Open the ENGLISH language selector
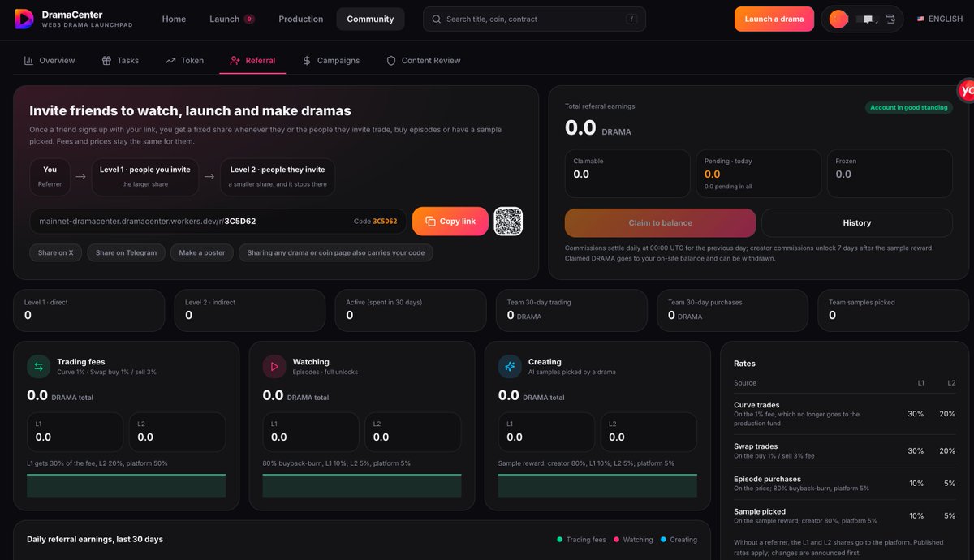Screen dimensions: 974x560 (x=939, y=19)
